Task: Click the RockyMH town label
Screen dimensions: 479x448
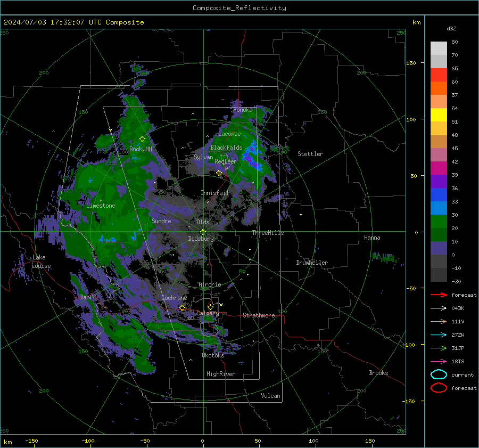Action: pos(141,149)
